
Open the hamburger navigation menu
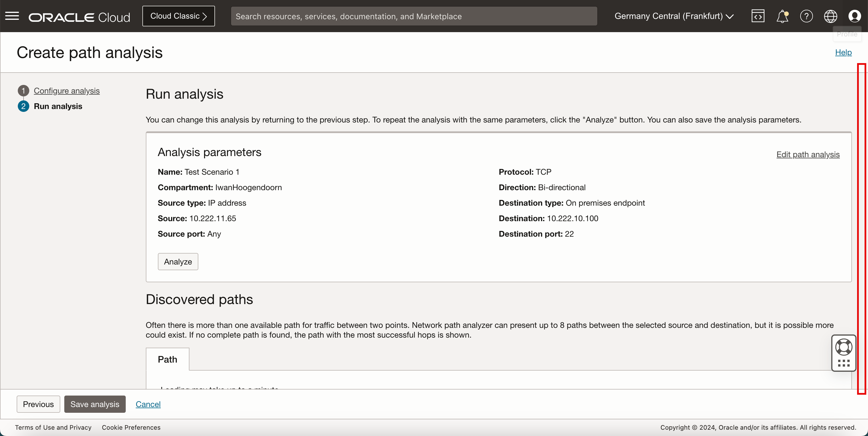pos(12,16)
